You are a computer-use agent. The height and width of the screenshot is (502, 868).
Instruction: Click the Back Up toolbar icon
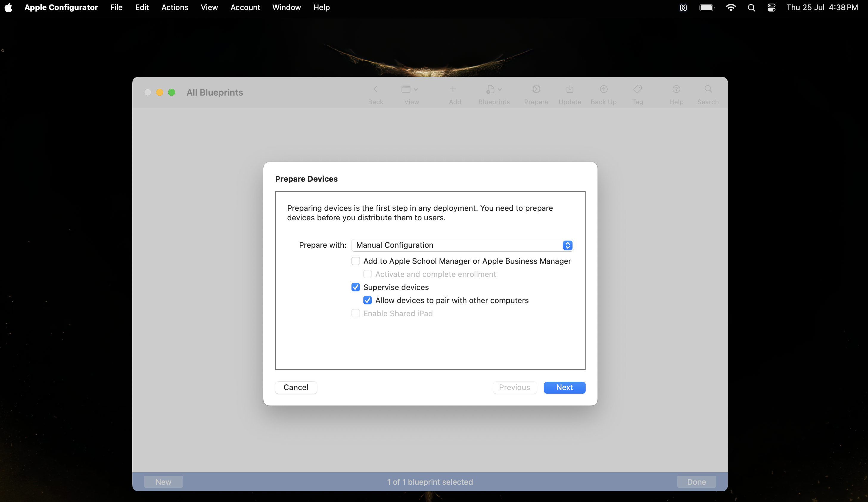[603, 90]
